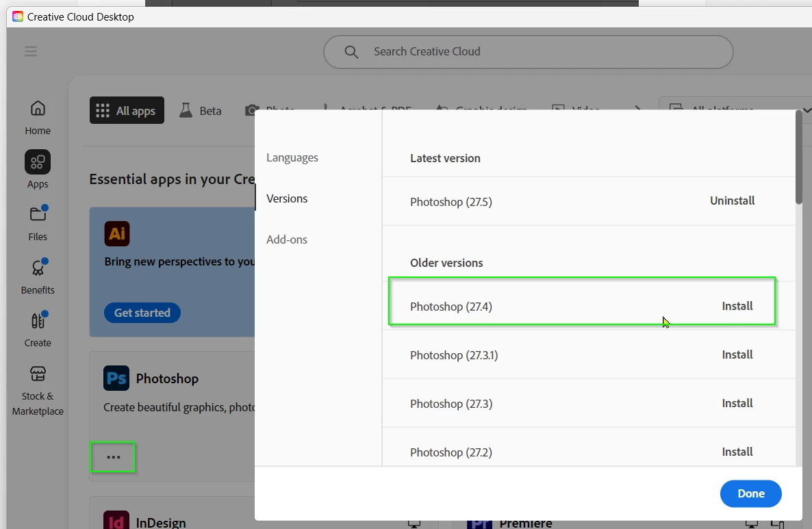Open the hamburger menu icon
Viewport: 812px width, 529px height.
click(x=31, y=51)
